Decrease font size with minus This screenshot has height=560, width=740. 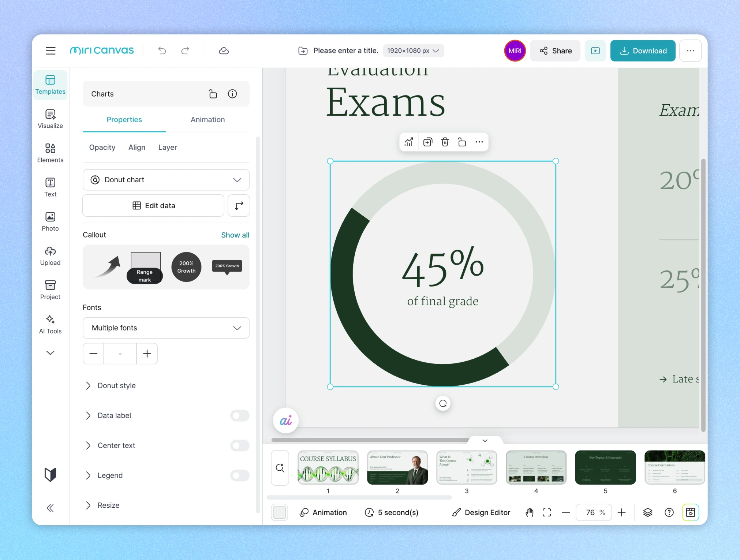pyautogui.click(x=93, y=354)
